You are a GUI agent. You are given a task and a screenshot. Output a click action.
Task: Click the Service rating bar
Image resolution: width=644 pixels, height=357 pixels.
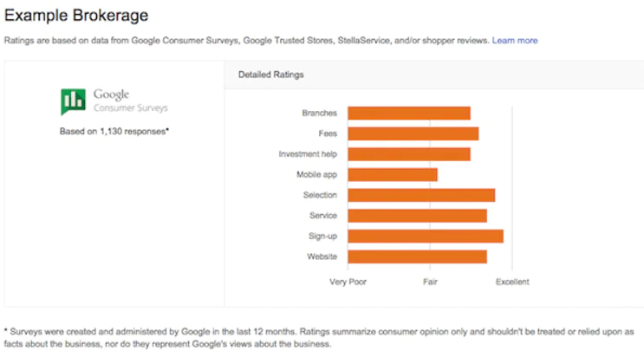pyautogui.click(x=417, y=216)
